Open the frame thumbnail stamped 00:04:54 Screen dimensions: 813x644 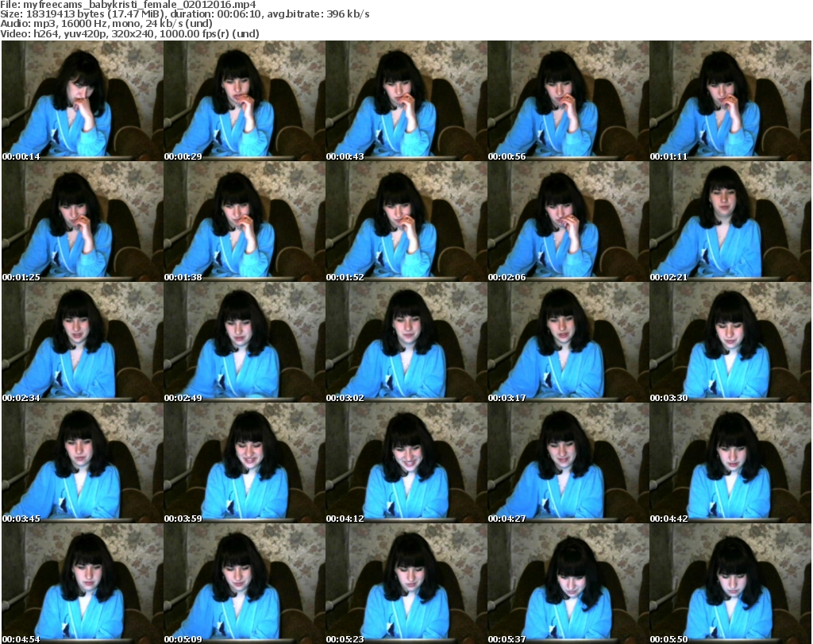[83, 584]
